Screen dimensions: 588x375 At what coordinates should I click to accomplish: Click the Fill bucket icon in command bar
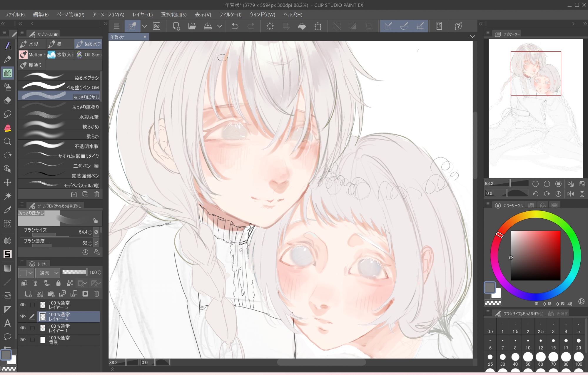coord(302,26)
